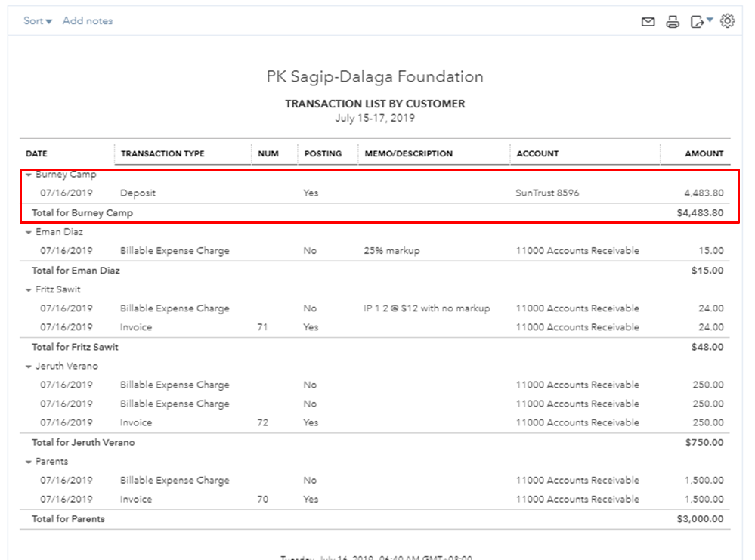Open report settings gear icon
Image resolution: width=755 pixels, height=560 pixels.
coord(727,21)
